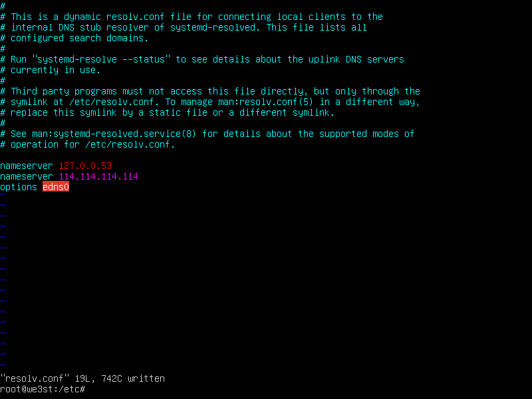This screenshot has height=399, width=532.
Task: Click the text 'configured search domains.'
Action: pyautogui.click(x=80, y=39)
